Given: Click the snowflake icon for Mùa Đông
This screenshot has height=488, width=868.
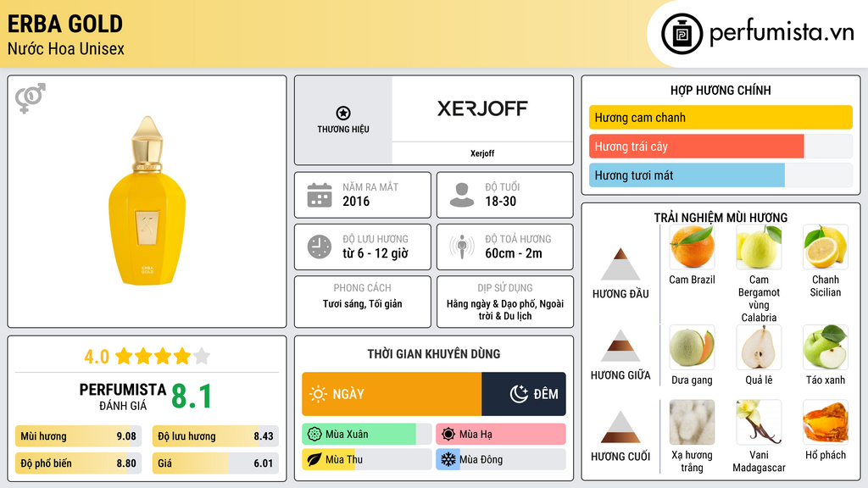Looking at the screenshot, I should (x=448, y=459).
